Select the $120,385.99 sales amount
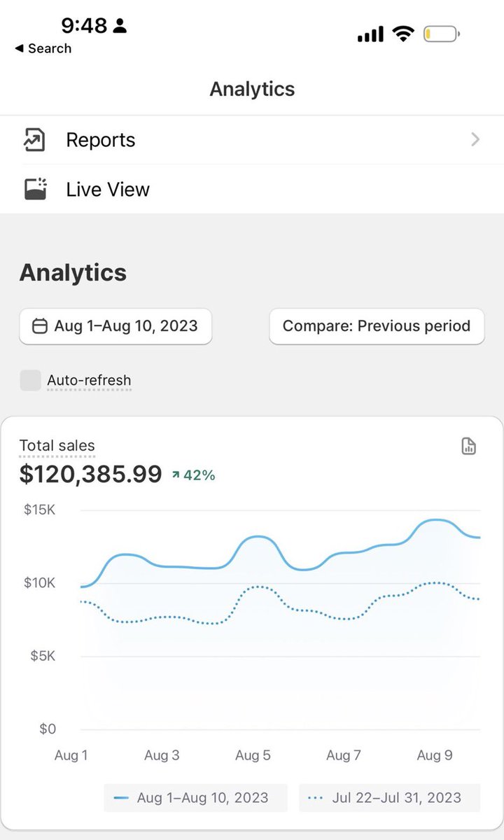Image resolution: width=504 pixels, height=840 pixels. [x=90, y=475]
